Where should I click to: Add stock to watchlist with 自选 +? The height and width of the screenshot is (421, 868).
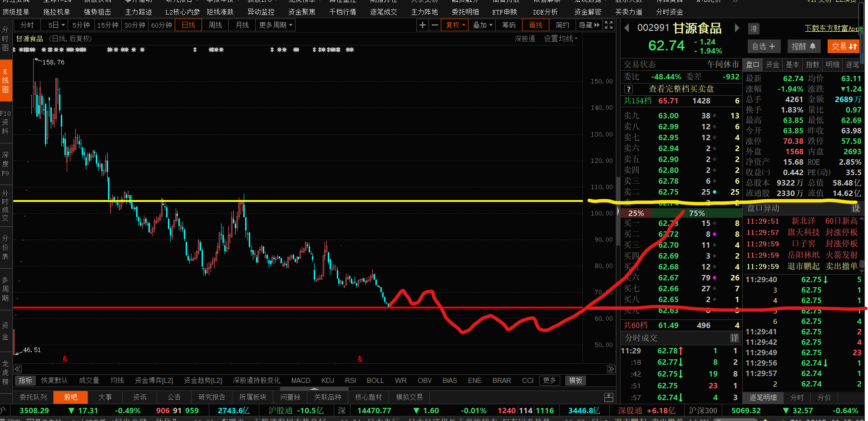[x=764, y=46]
